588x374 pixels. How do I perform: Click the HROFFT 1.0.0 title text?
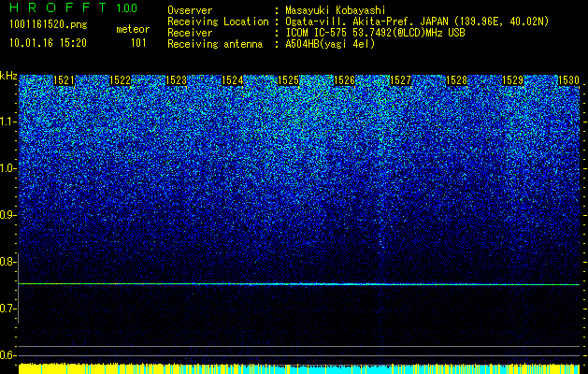(73, 7)
